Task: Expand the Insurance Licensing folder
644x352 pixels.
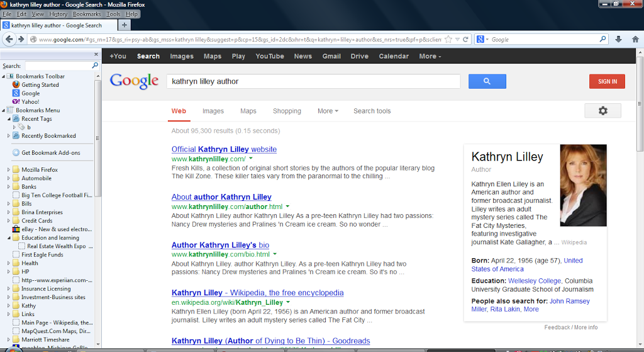Action: click(9, 288)
